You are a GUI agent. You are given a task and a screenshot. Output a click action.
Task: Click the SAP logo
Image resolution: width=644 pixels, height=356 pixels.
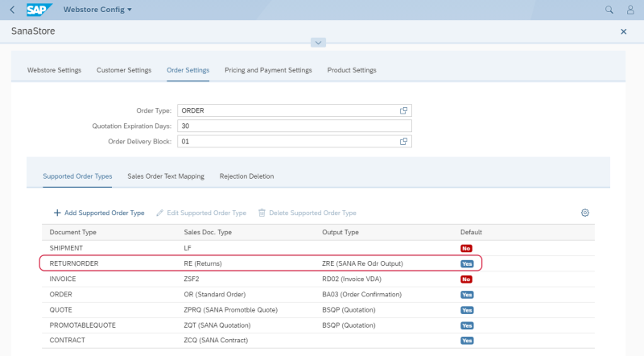(40, 10)
